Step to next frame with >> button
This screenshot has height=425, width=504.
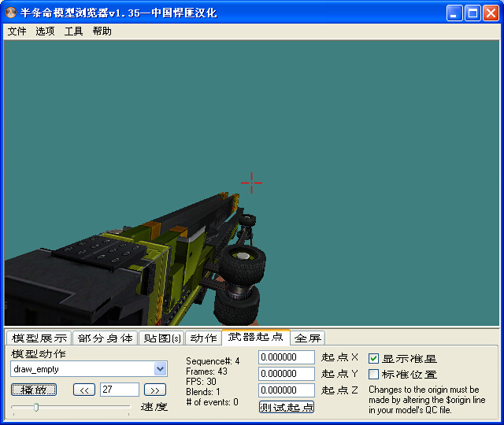(x=155, y=390)
